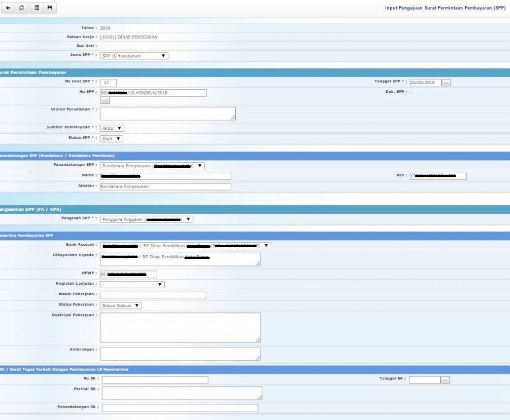The width and height of the screenshot is (510, 420).
Task: Click the back arrow toolbar icon
Action: click(x=8, y=8)
